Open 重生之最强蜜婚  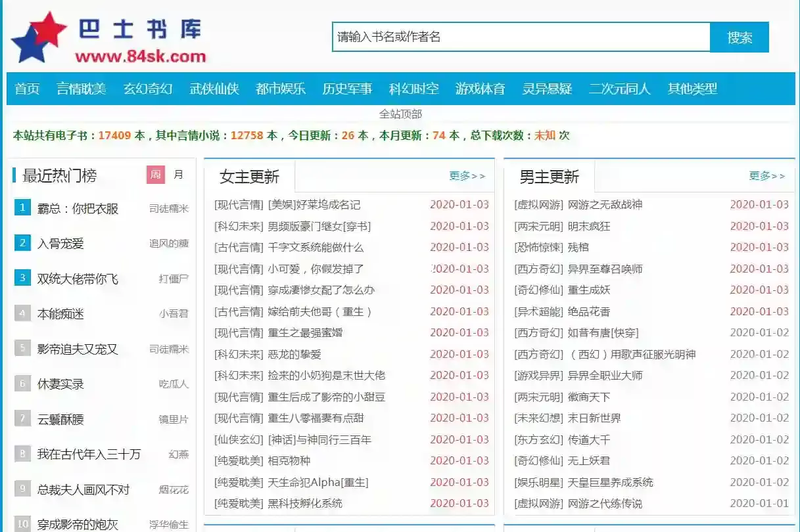tap(305, 333)
